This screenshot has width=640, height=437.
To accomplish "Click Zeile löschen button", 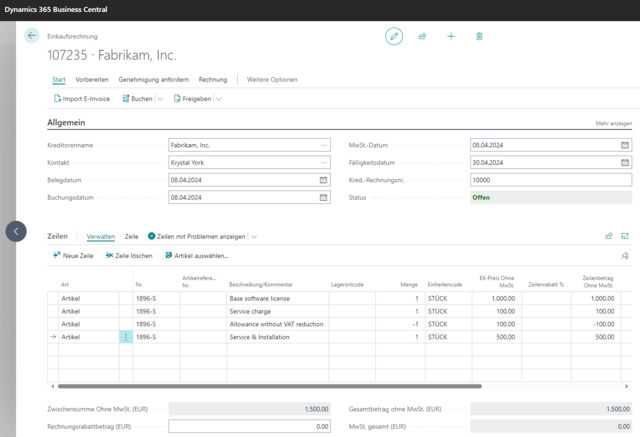I will point(129,256).
